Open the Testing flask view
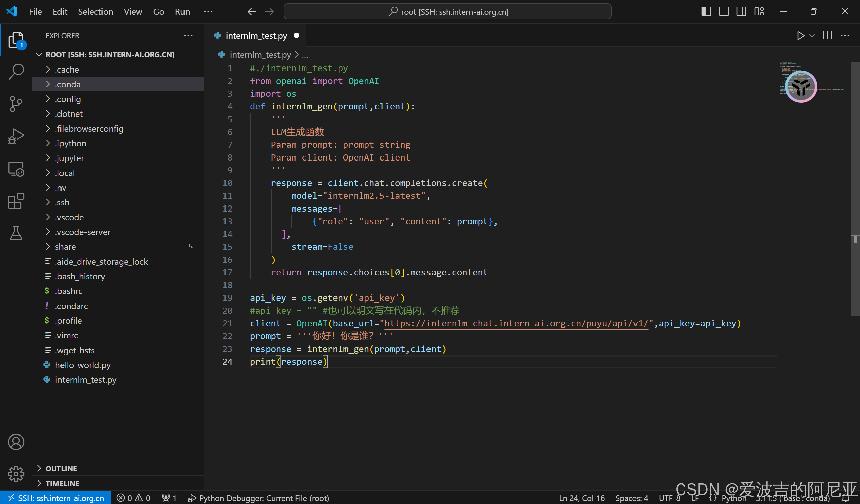 (16, 233)
